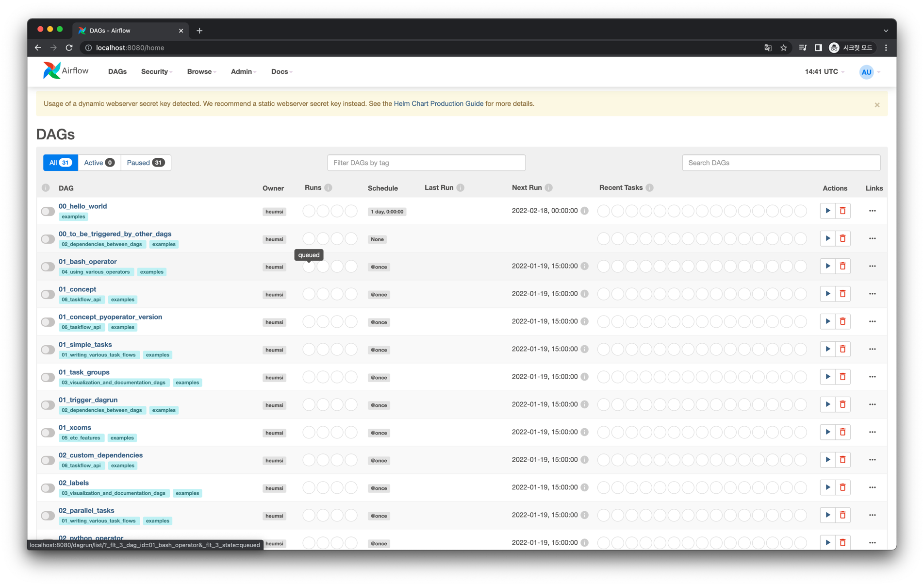The width and height of the screenshot is (924, 586).
Task: Click the Runs column info icon
Action: coord(329,188)
